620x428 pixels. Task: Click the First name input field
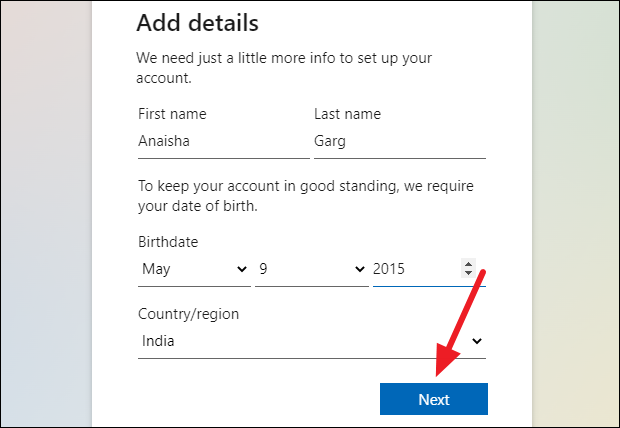(x=222, y=142)
